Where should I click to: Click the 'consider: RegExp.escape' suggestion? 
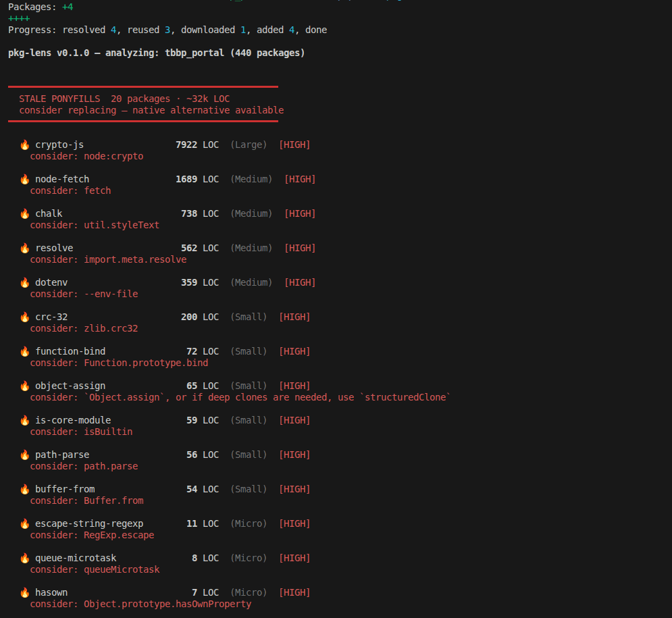[92, 536]
